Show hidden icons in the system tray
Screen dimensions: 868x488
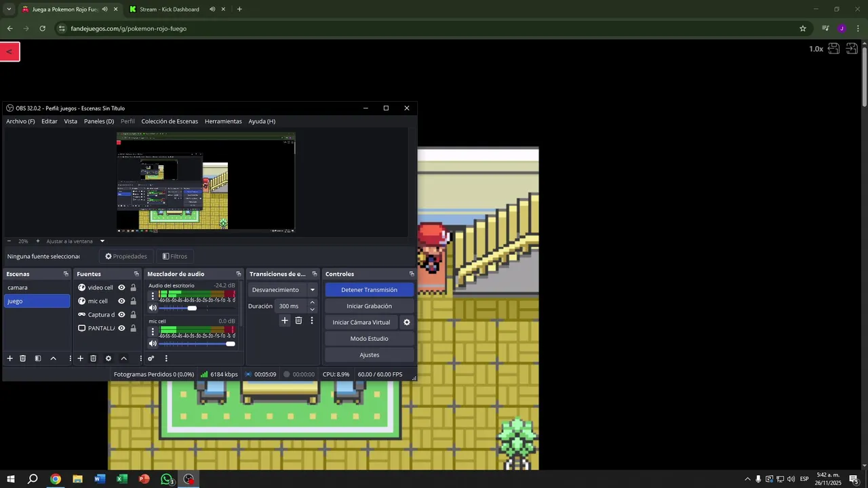pyautogui.click(x=747, y=479)
